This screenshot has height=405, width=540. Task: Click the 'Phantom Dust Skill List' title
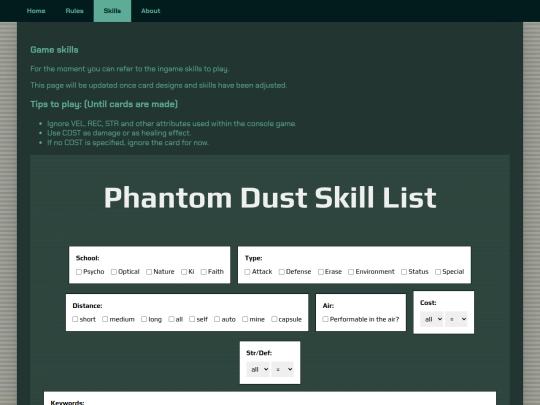[270, 198]
